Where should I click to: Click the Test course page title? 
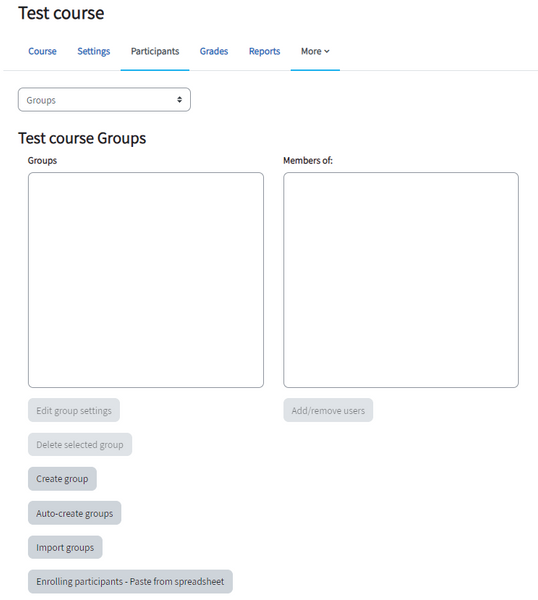point(61,13)
